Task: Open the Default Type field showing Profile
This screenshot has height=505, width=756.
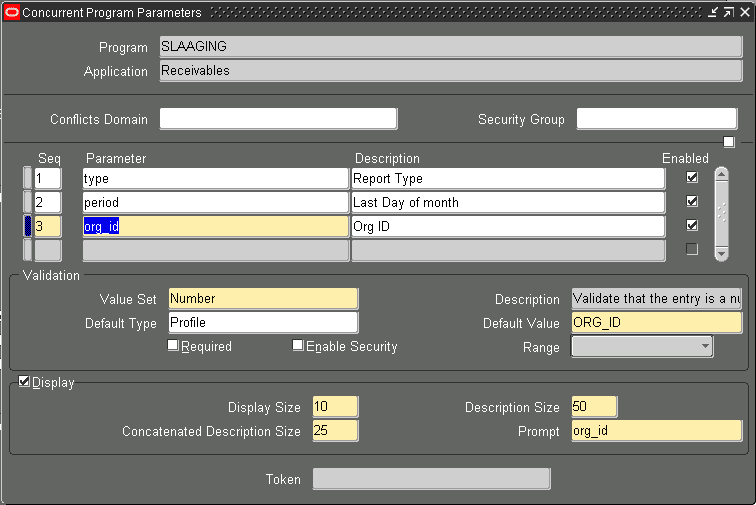Action: 262,323
